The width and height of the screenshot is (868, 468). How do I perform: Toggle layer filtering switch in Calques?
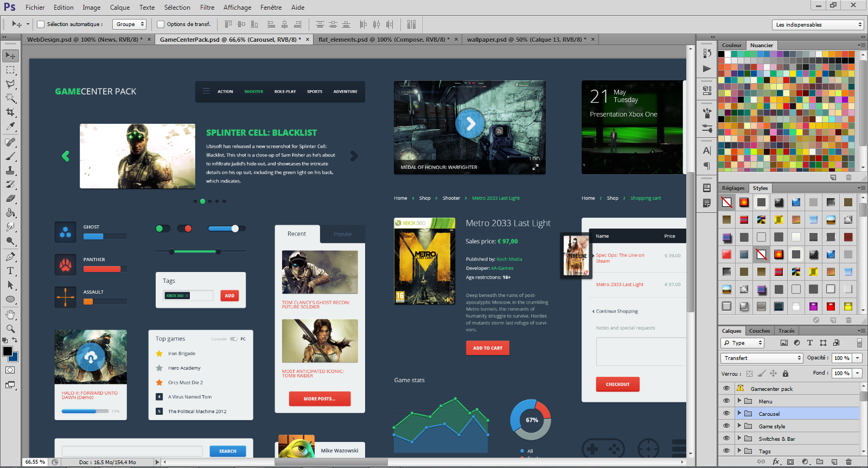[x=859, y=343]
